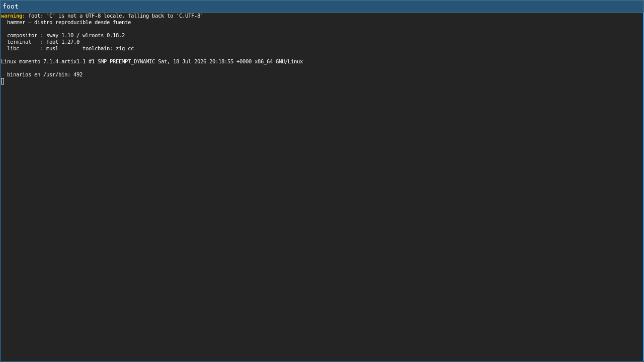Click the PREEMPT_DYNAMIC text
This screenshot has height=362, width=644.
click(x=132, y=62)
